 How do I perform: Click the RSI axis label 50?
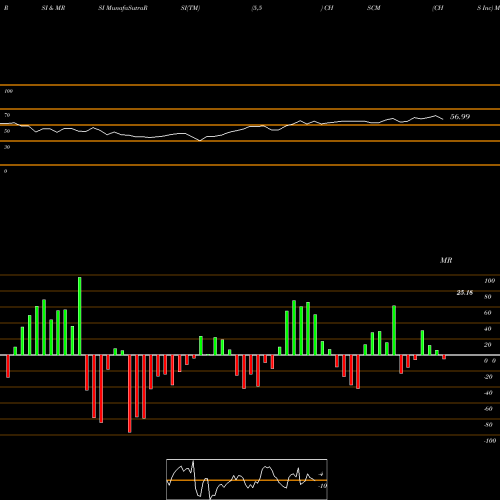pos(7,131)
